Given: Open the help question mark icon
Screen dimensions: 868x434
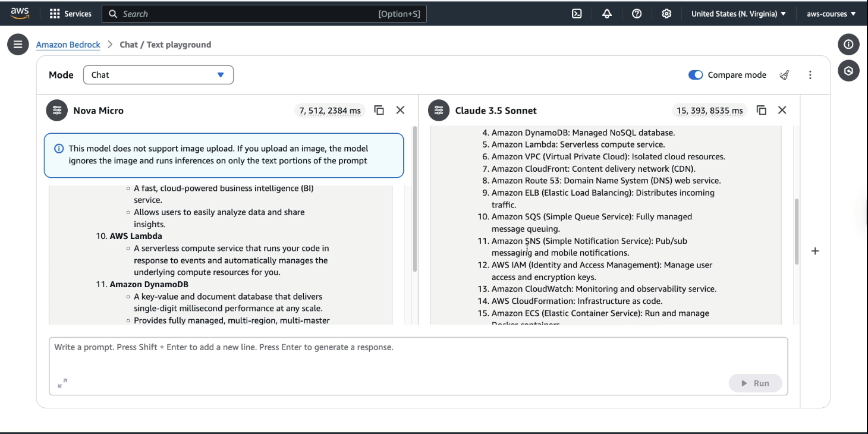Looking at the screenshot, I should pos(637,14).
